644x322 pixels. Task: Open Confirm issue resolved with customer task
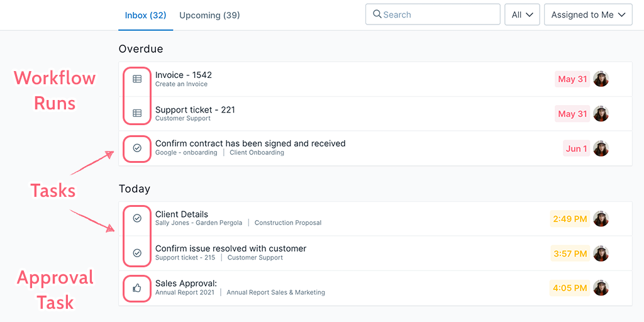pos(375,253)
